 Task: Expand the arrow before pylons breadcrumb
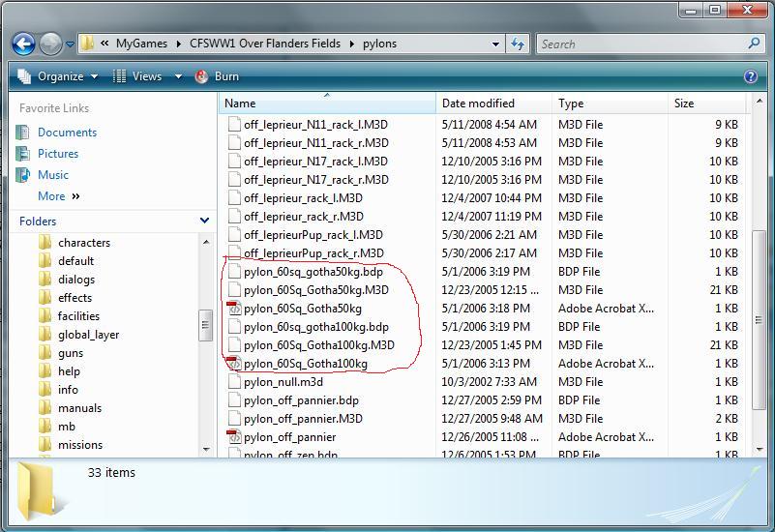click(352, 44)
